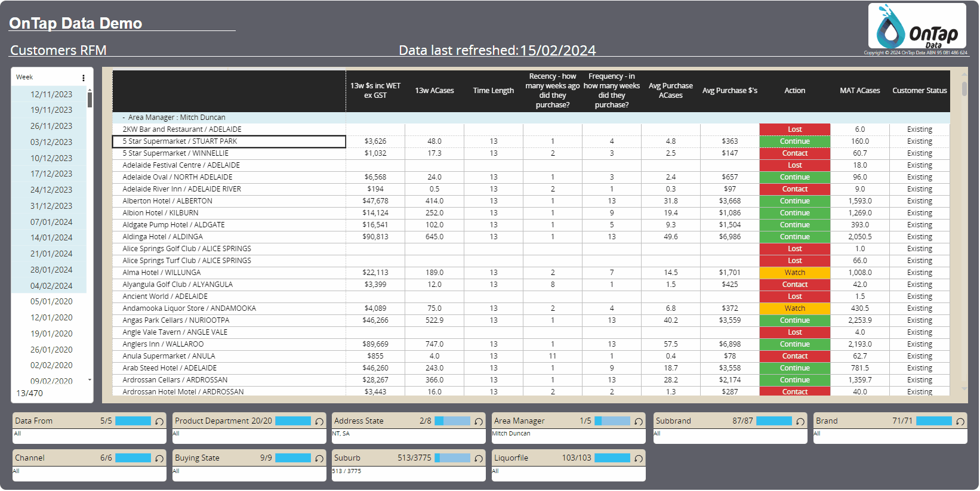Open the Channel filter dropdown
Screen dimensions: 980x491
coord(89,471)
